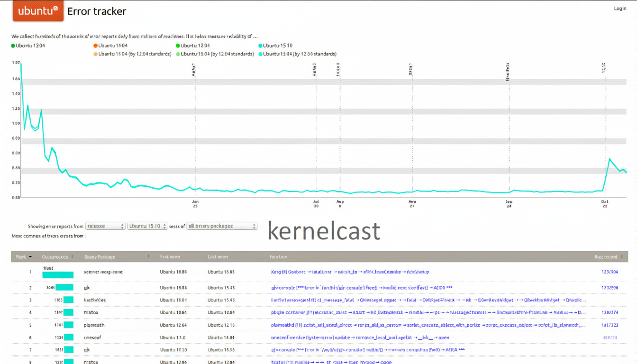Toggle the cyan Ubuntu 15.10 legend entry
The height and width of the screenshot is (364, 637).
click(275, 45)
